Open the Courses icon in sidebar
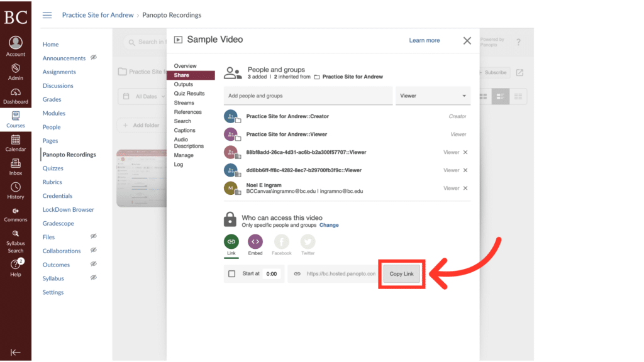This screenshot has height=362, width=644. pos(16,116)
